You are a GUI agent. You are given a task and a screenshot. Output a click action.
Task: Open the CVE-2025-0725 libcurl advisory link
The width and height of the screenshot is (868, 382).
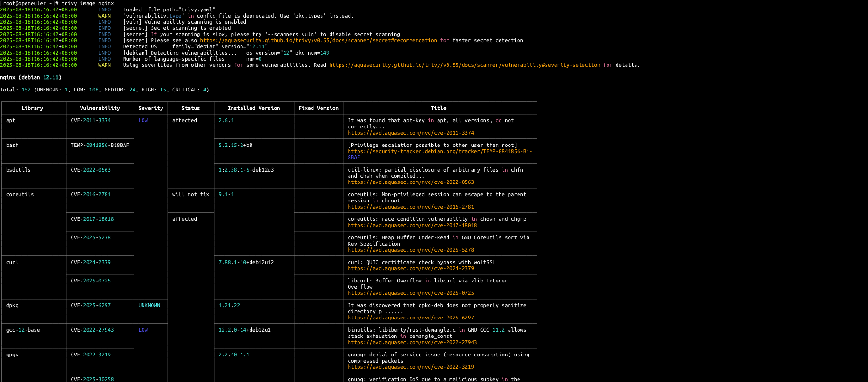tap(411, 293)
